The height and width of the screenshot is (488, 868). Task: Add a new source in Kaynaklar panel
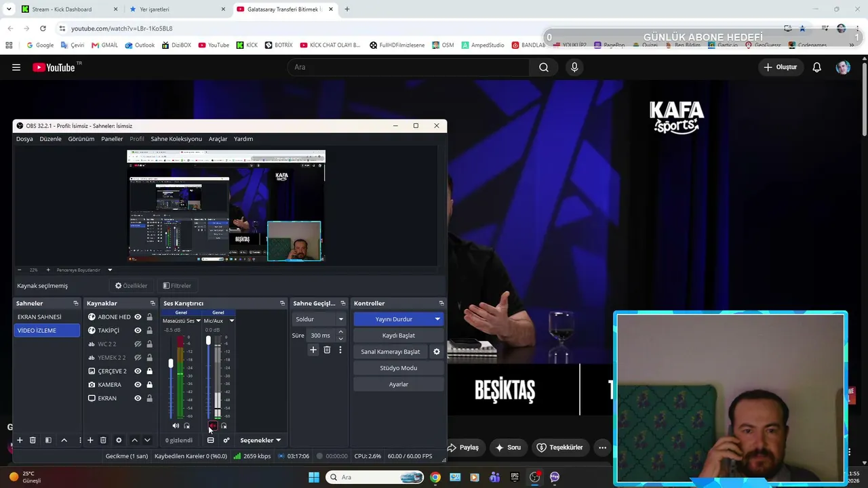point(90,440)
